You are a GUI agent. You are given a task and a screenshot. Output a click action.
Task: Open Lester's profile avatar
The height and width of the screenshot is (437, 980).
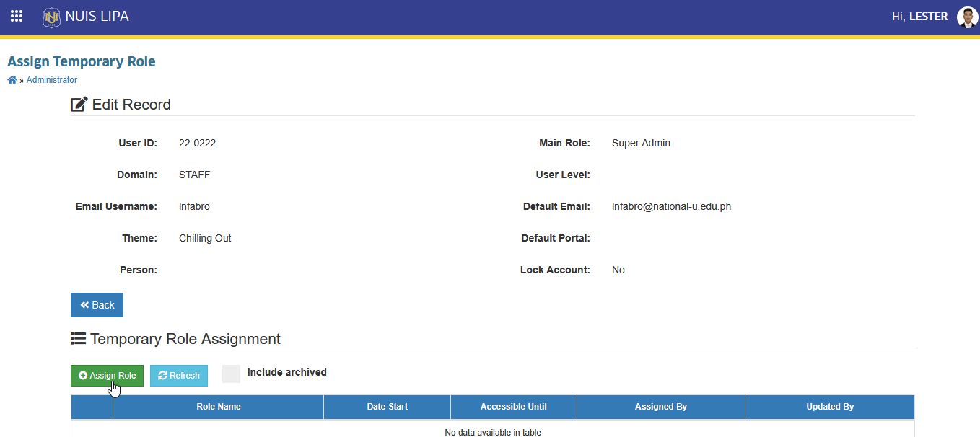click(967, 17)
